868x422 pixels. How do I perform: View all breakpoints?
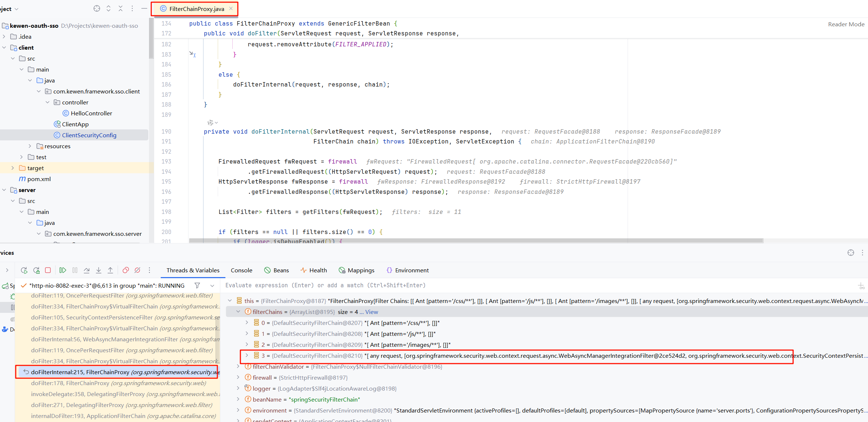click(x=125, y=270)
